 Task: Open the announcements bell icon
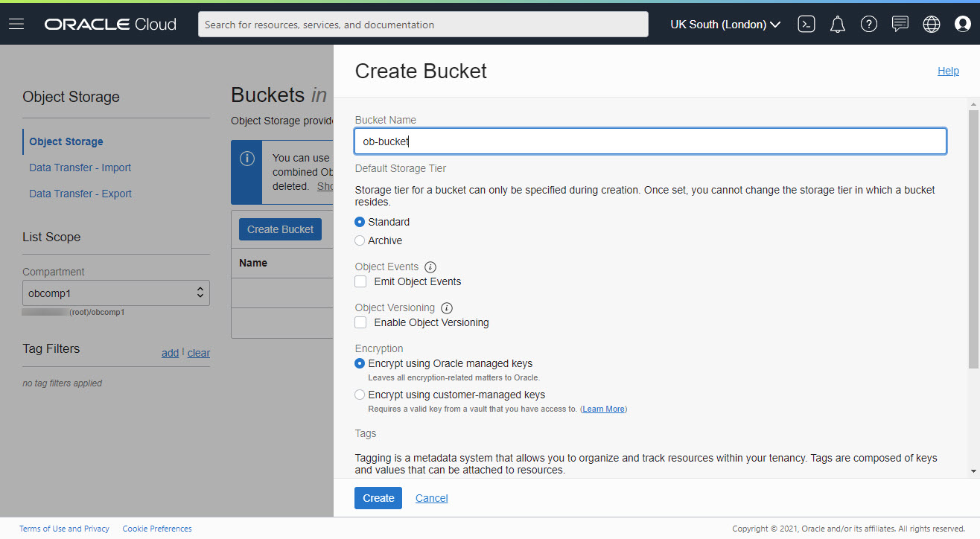(838, 25)
